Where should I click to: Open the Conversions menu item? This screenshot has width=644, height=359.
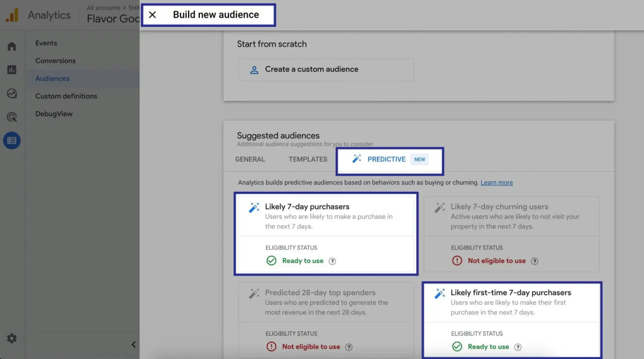point(55,61)
